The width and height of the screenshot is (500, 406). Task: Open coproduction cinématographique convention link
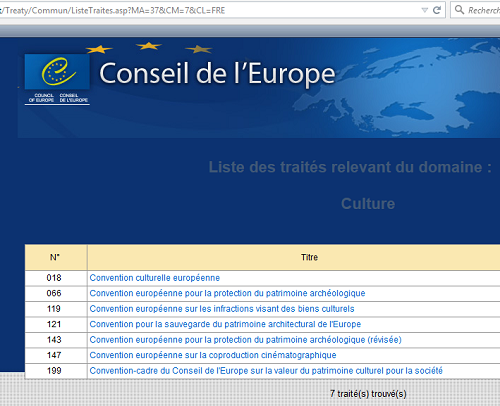coord(213,355)
